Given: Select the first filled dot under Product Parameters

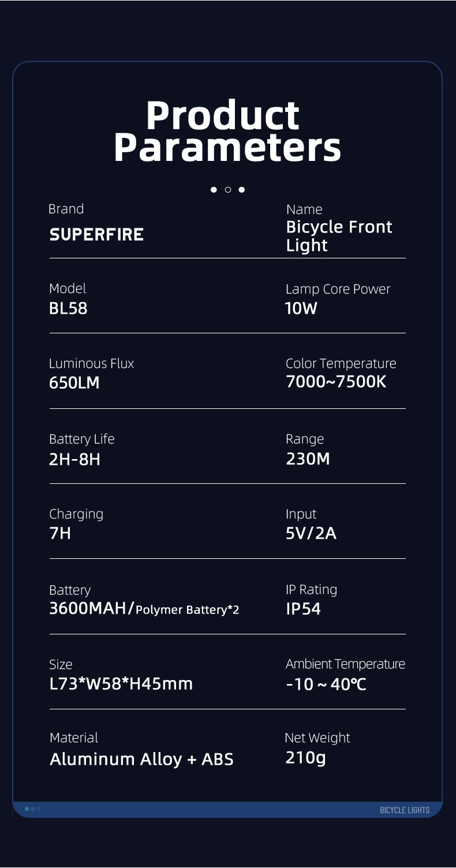Looking at the screenshot, I should 214,190.
